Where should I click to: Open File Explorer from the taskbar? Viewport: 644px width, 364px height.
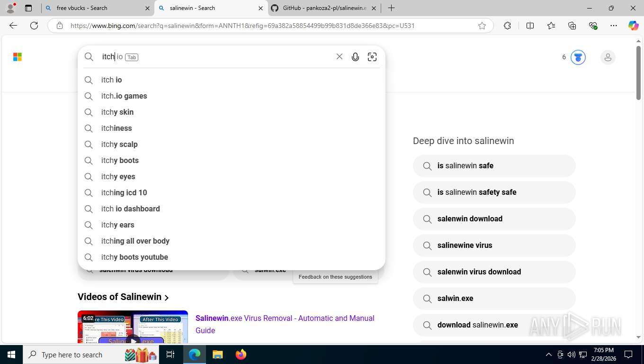[217, 355]
